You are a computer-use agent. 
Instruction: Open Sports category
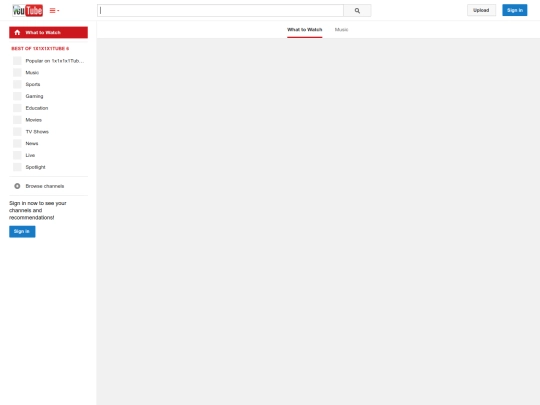point(33,84)
